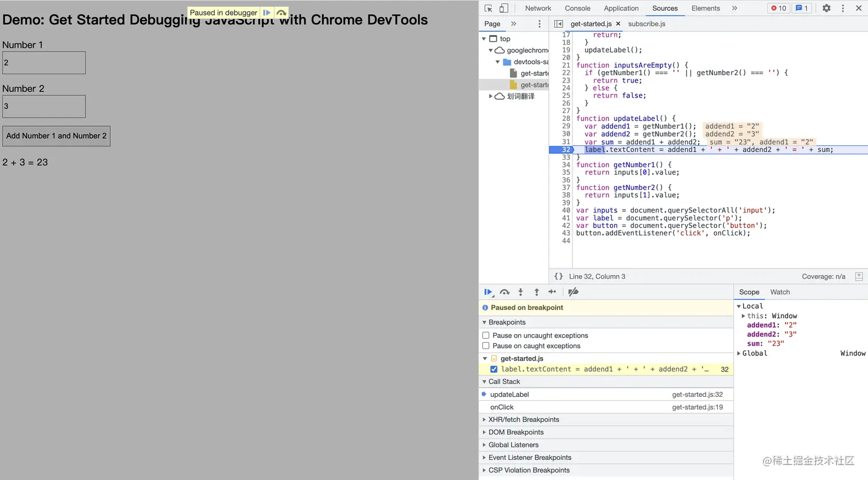
Task: Step over from the Paused in debugger overlay
Action: [281, 13]
